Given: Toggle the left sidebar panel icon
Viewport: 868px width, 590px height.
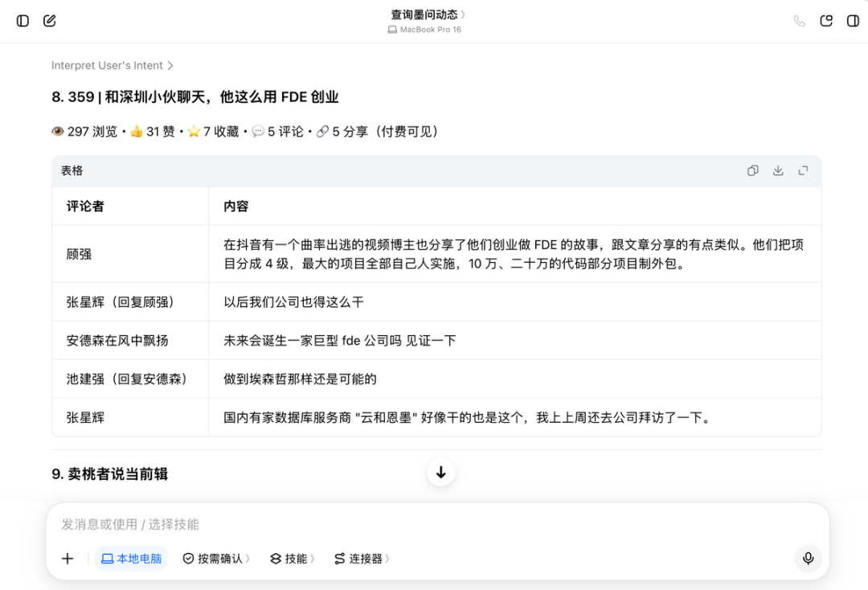Looking at the screenshot, I should click(23, 21).
